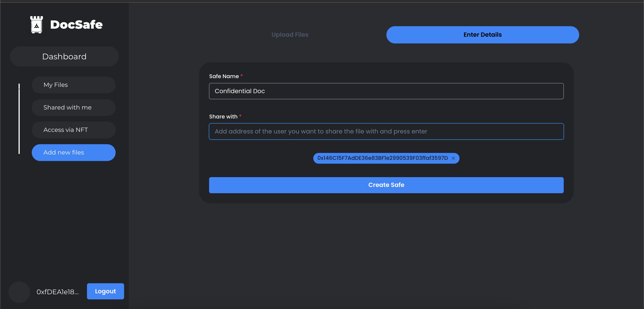
Task: Focus the Safe Name input field
Action: (x=386, y=91)
